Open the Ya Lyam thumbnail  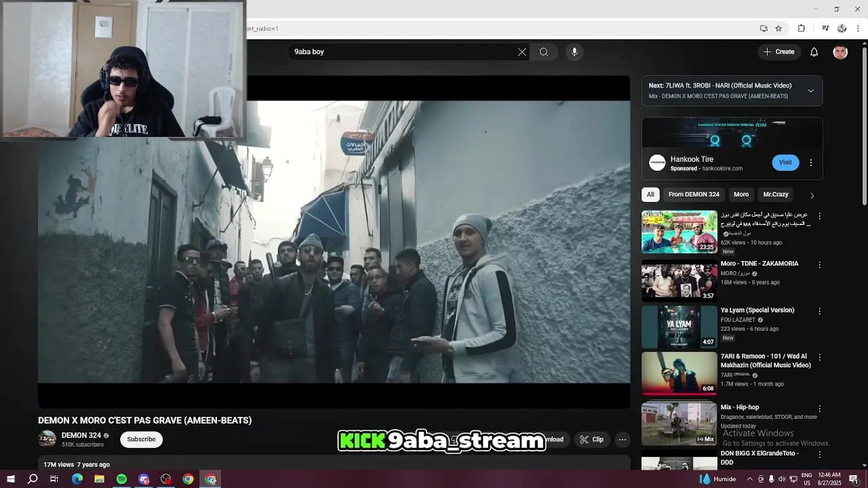[x=679, y=327]
